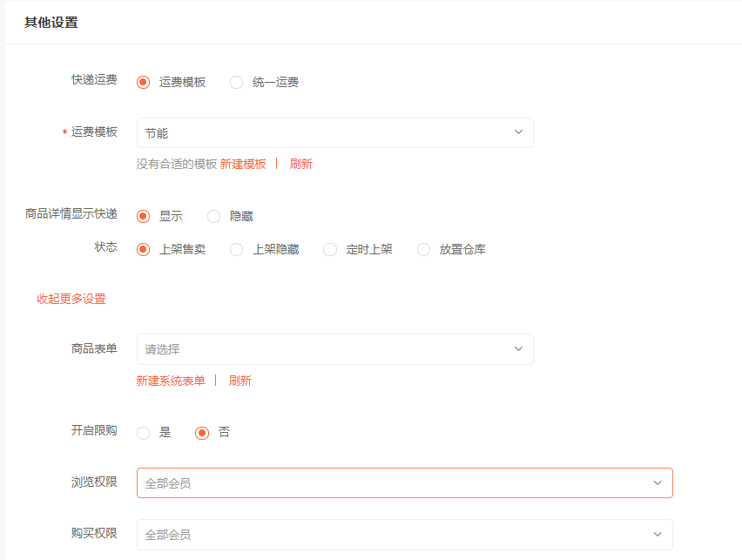This screenshot has height=560, width=742.
Task: Select the 定时上架 status option
Action: [330, 250]
